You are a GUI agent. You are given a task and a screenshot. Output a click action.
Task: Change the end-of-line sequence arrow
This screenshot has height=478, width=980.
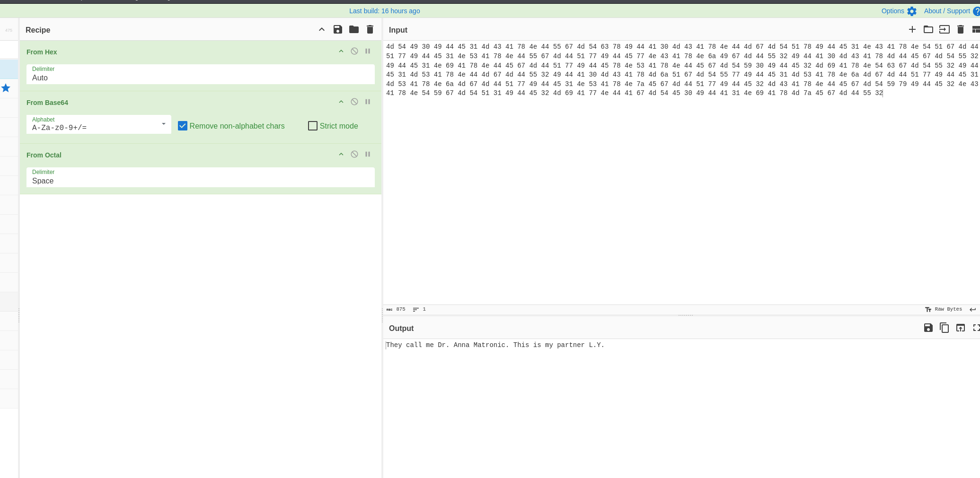click(973, 309)
